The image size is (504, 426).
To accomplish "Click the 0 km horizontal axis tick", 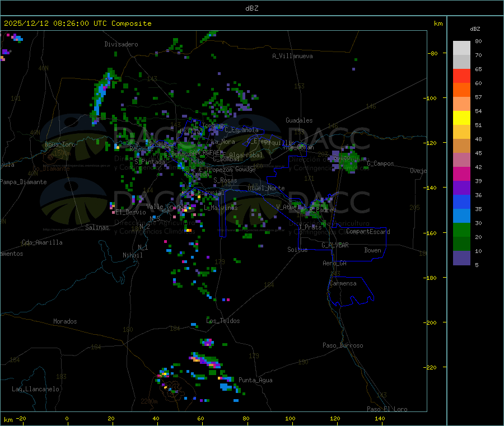I will point(67,418).
